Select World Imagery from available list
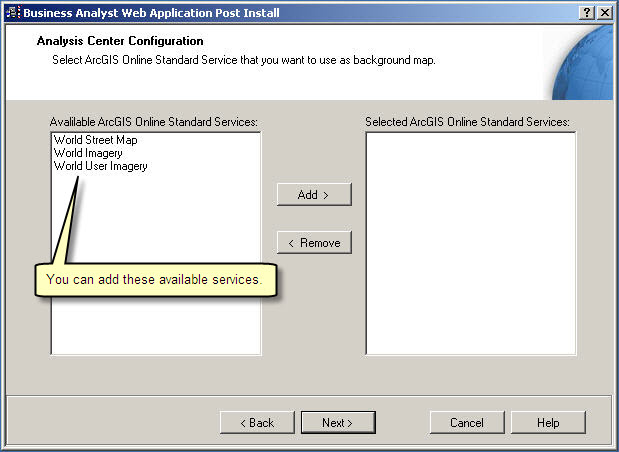Viewport: 619px width, 452px height. (x=88, y=153)
